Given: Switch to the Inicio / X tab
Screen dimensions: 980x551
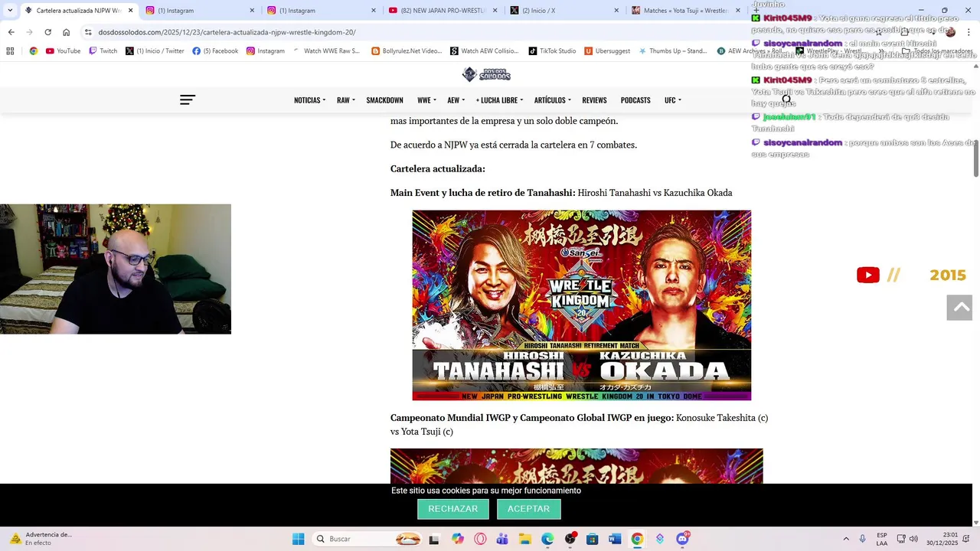Looking at the screenshot, I should (563, 11).
